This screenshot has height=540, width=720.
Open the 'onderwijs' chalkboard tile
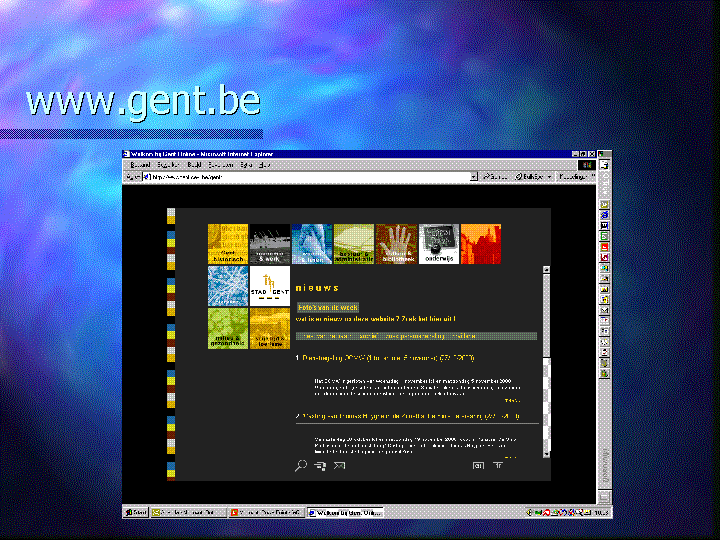439,244
